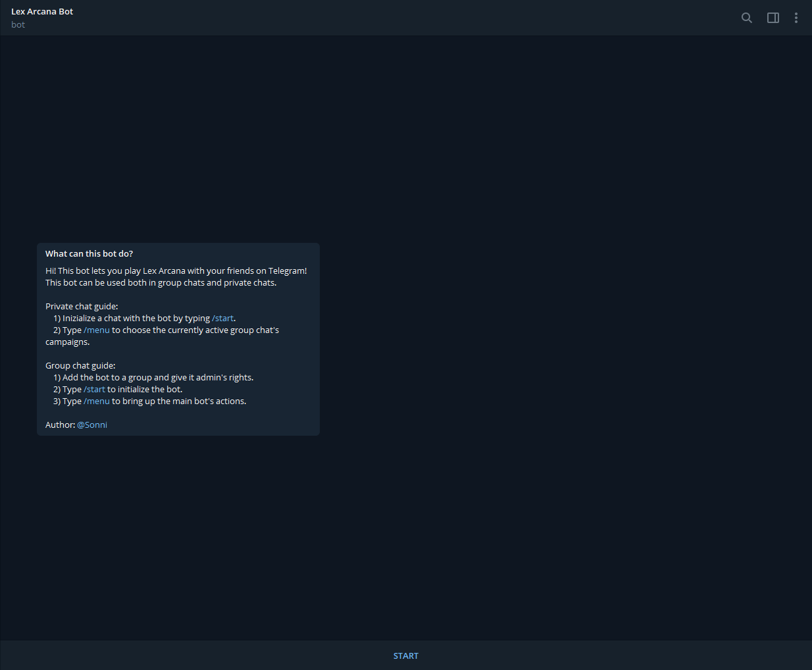Open the three-dot more options menu
Viewport: 812px width, 670px height.
coord(796,18)
